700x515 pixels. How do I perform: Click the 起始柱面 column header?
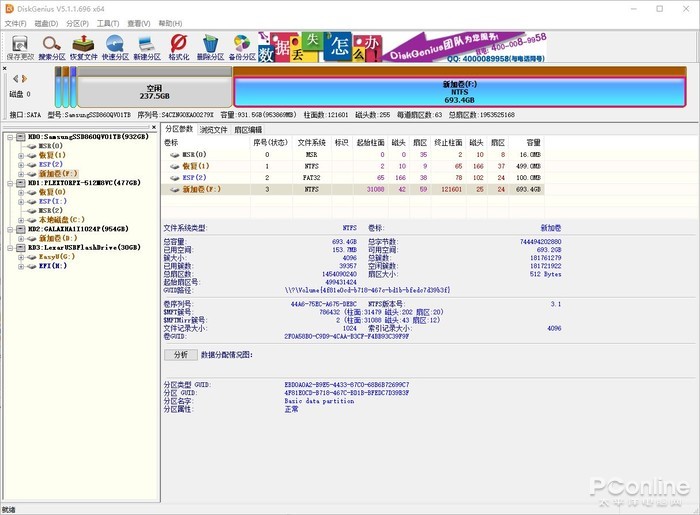(x=371, y=143)
